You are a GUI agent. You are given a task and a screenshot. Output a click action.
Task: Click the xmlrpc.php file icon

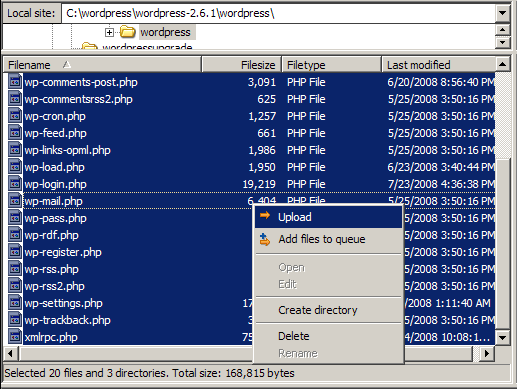[x=15, y=337]
